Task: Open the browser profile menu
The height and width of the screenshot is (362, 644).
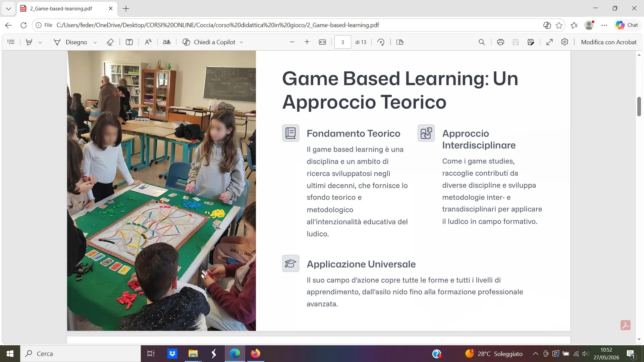Action: point(589,25)
